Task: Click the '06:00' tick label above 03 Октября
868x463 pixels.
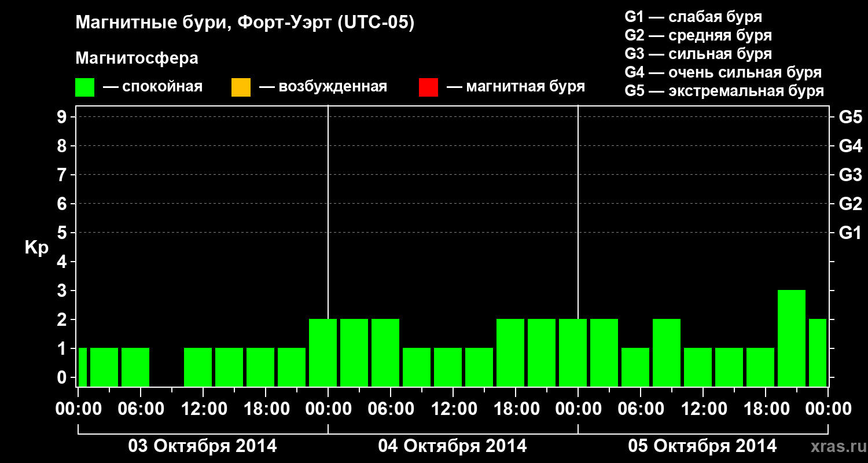Action: click(x=141, y=409)
